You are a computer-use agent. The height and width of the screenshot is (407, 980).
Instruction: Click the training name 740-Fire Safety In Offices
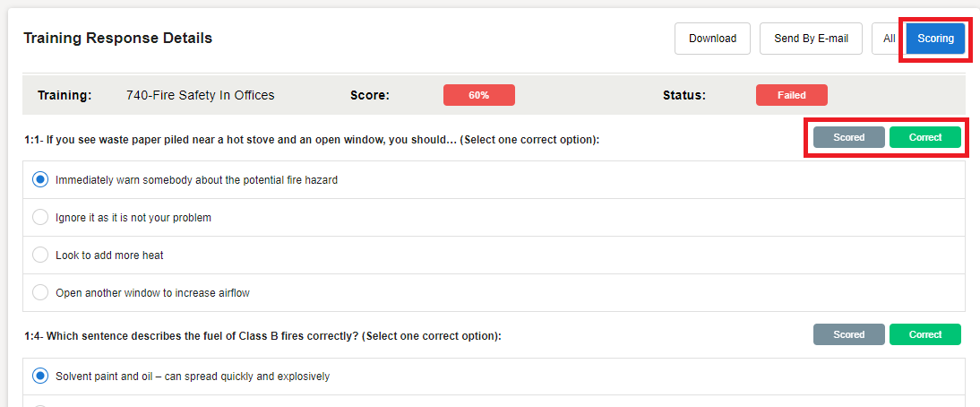pos(200,95)
